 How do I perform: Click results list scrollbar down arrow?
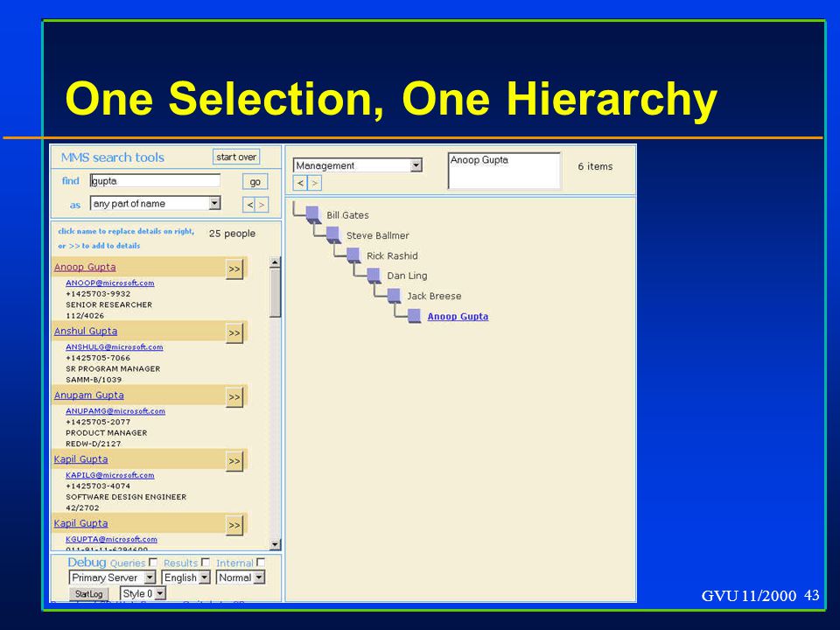275,544
